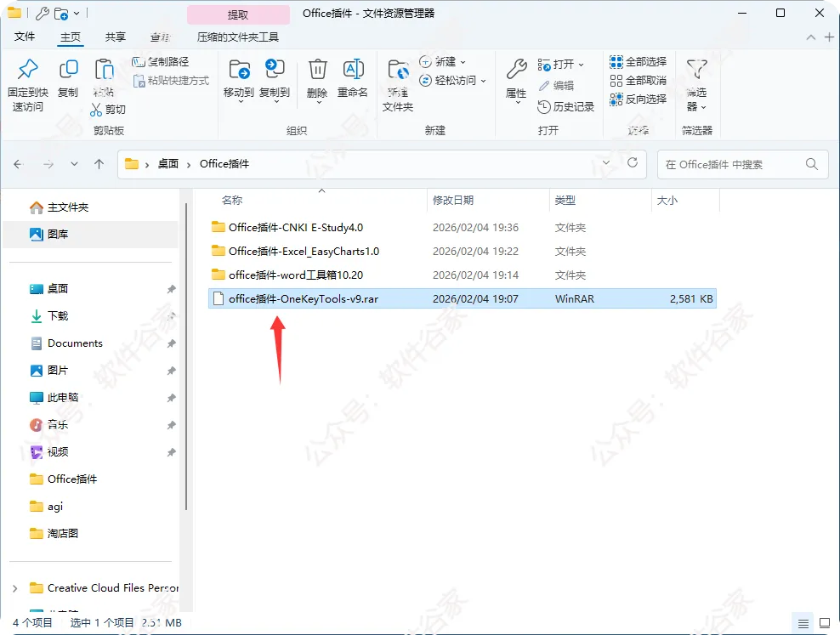This screenshot has height=635, width=840.
Task: Click the Extract (提取) contextual tab
Action: [x=238, y=15]
